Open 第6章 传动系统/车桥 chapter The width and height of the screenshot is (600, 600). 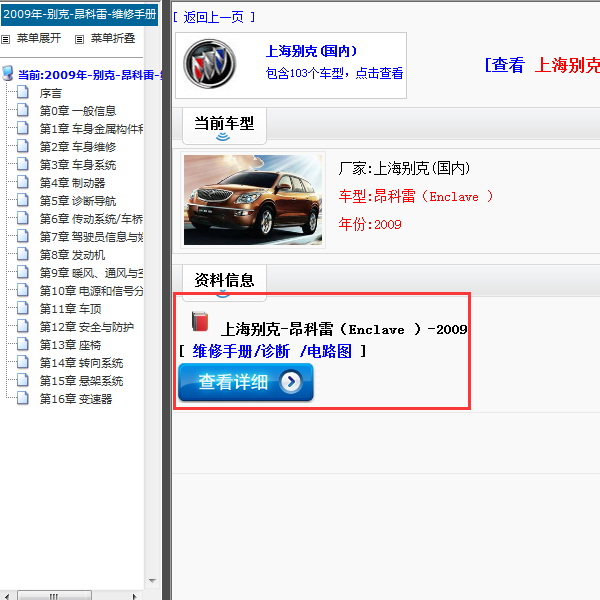pos(91,219)
